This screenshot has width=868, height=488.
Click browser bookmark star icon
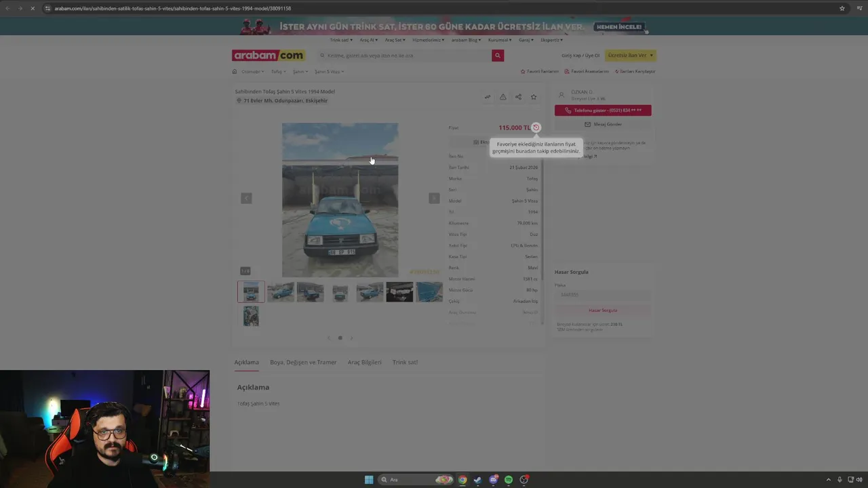point(842,8)
